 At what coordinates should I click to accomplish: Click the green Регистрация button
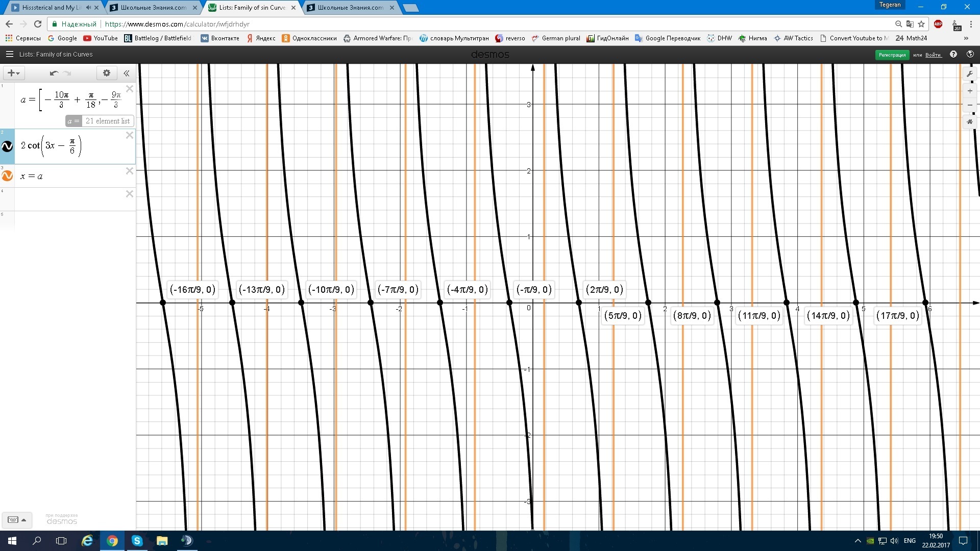(x=892, y=55)
